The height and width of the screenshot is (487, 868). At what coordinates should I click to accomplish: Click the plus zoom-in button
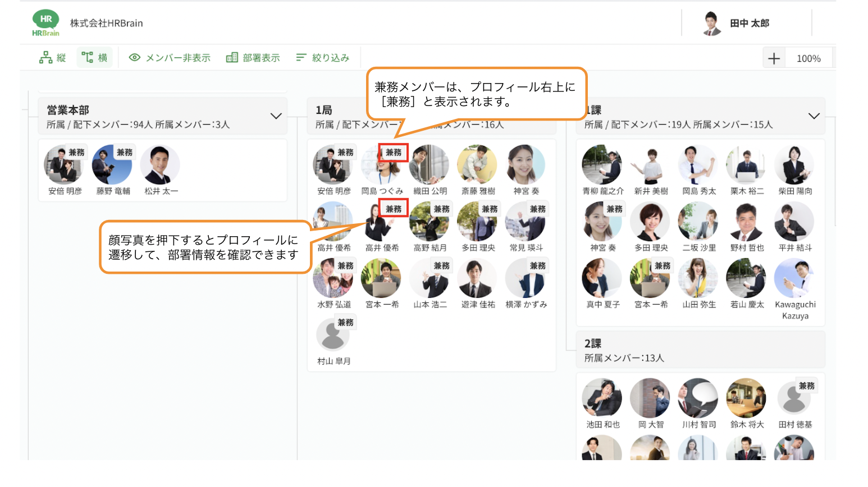point(774,58)
